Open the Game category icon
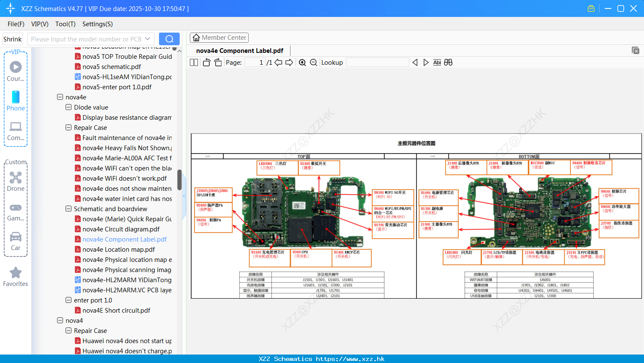This screenshot has height=363, width=644. point(16,212)
